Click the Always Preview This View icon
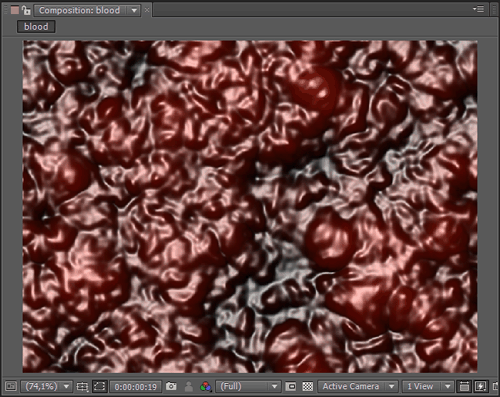 point(11,386)
